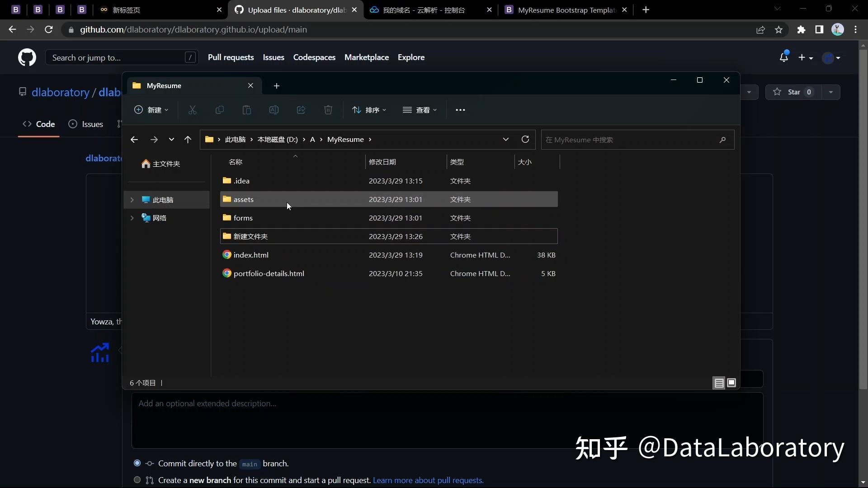Image resolution: width=868 pixels, height=488 pixels.
Task: Expand address bar history dropdown
Action: pos(506,139)
